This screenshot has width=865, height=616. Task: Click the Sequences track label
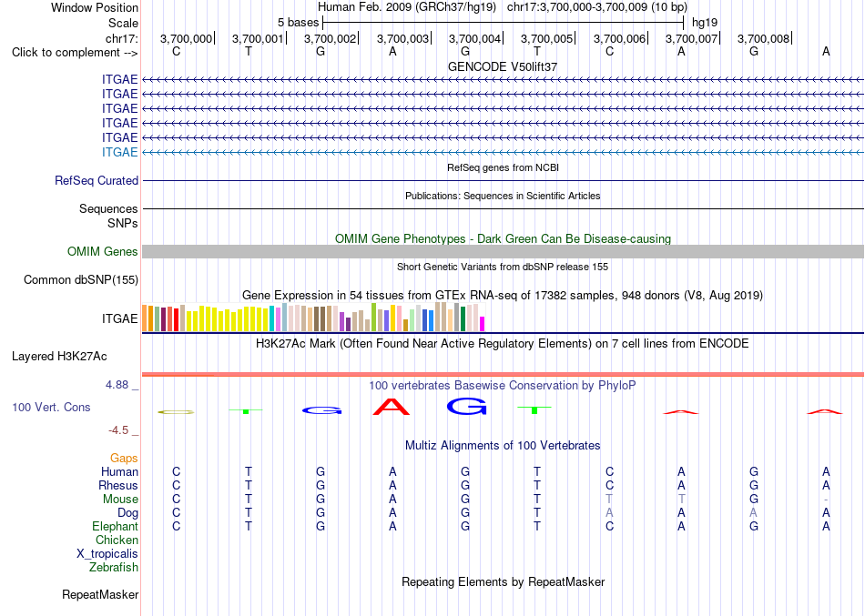click(108, 208)
